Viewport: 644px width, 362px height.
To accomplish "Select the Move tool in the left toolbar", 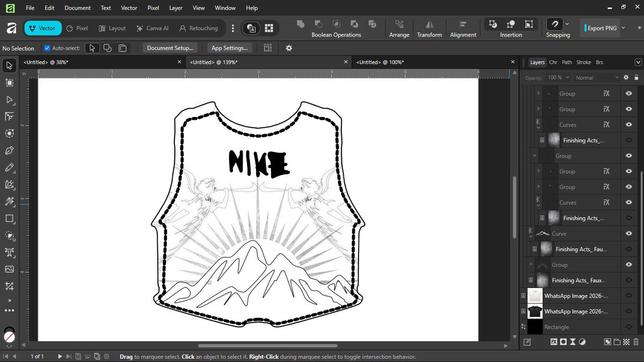I will [x=9, y=66].
